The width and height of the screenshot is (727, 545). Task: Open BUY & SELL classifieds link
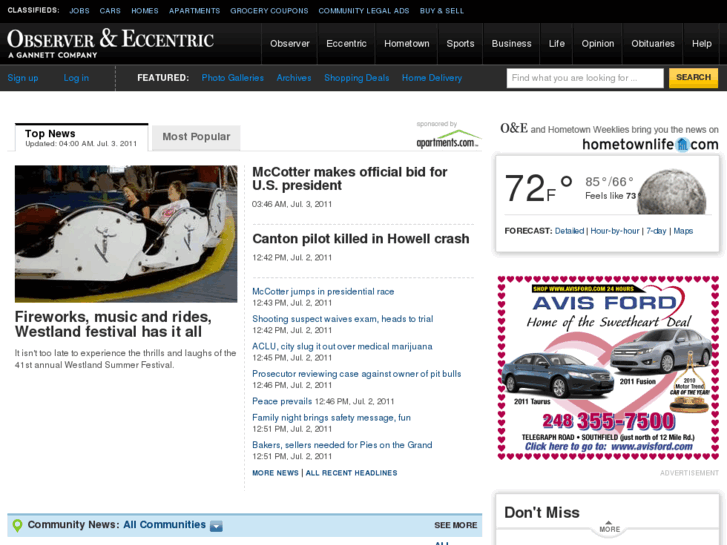click(441, 11)
